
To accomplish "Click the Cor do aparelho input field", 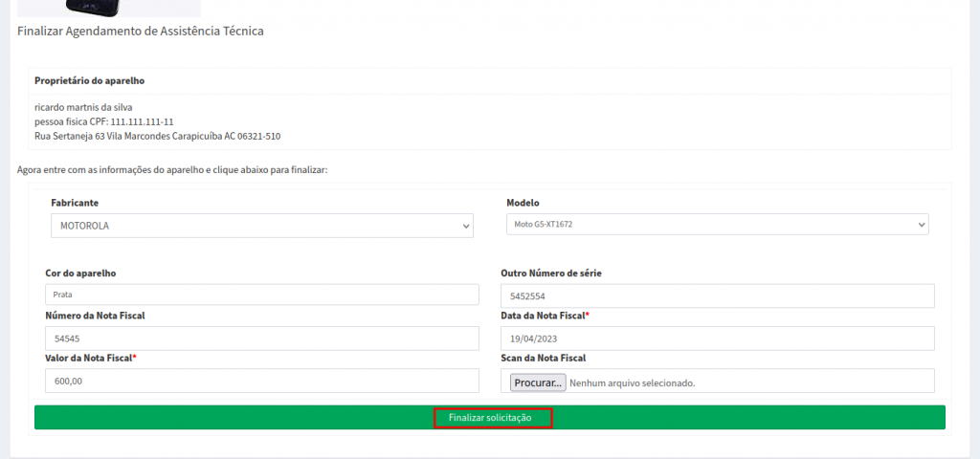I will point(261,295).
